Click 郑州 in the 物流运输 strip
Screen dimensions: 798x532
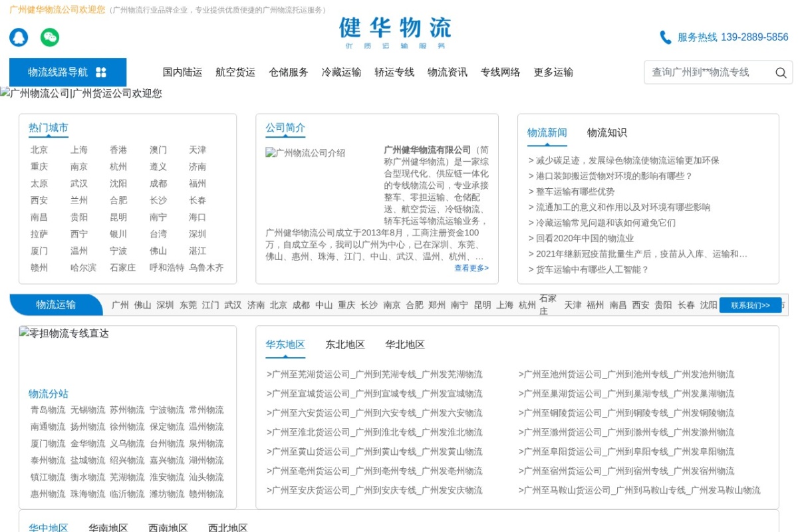point(437,305)
